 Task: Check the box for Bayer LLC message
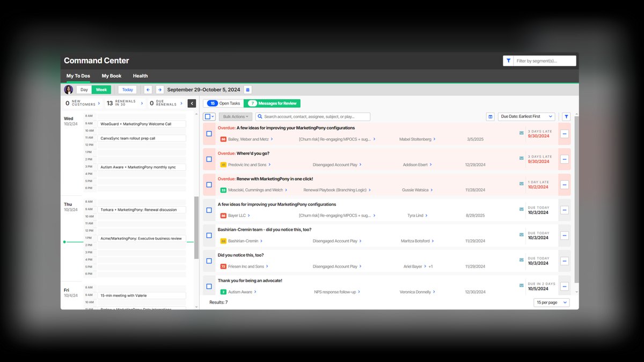tap(209, 210)
